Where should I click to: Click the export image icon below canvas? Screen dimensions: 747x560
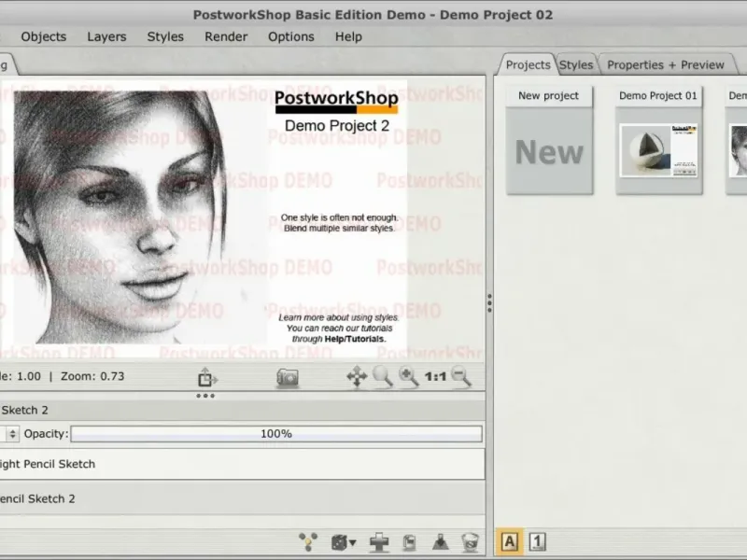(207, 377)
